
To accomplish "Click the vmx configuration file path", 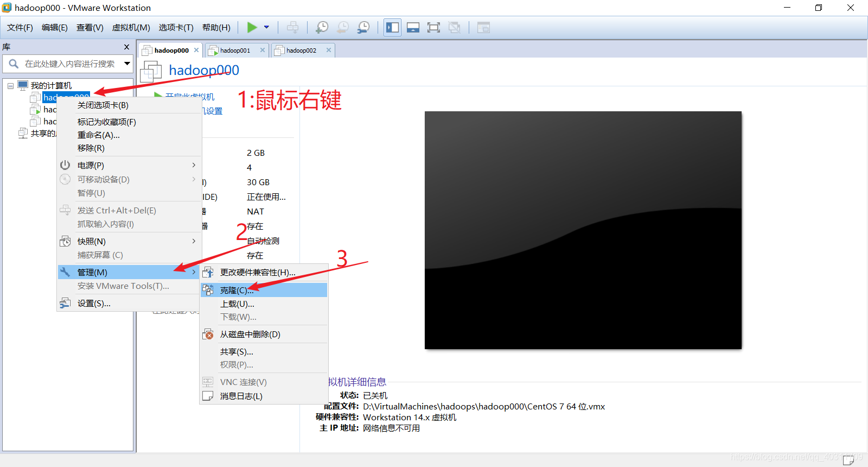I will pos(484,407).
